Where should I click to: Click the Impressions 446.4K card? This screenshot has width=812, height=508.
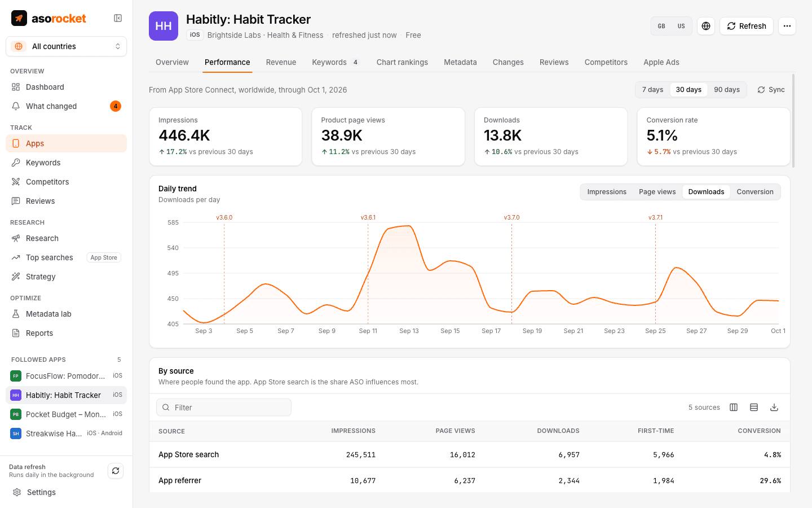[x=226, y=137]
